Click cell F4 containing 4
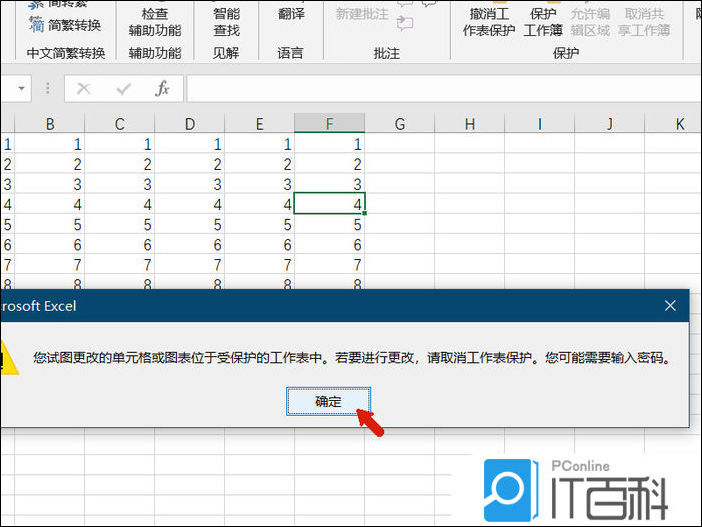This screenshot has height=527, width=702. 330,204
